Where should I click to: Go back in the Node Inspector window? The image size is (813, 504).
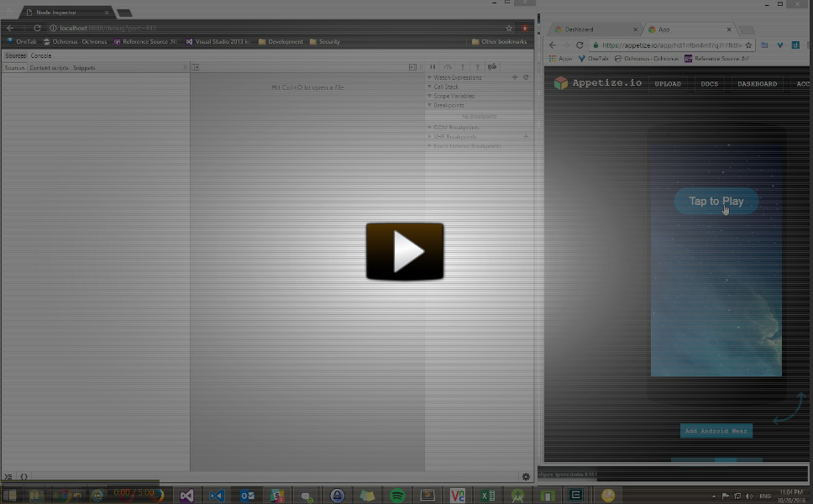coord(10,28)
